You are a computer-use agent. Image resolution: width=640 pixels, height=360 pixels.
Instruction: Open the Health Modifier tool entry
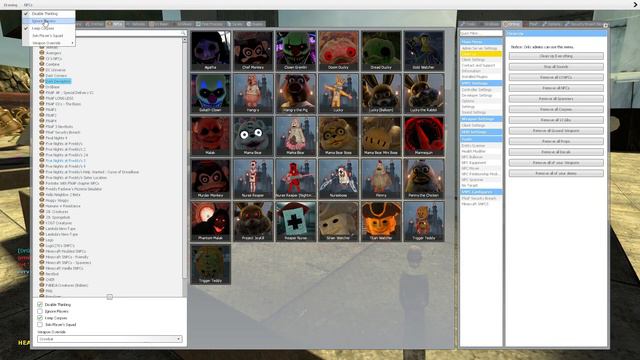pyautogui.click(x=473, y=151)
